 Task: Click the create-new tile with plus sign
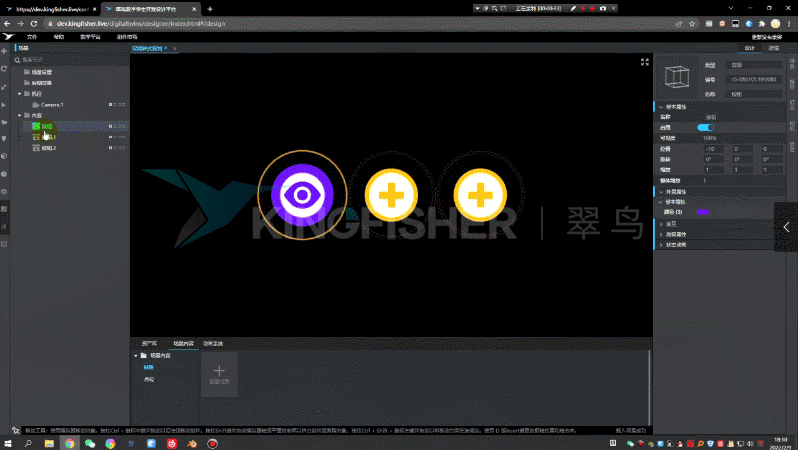[219, 375]
